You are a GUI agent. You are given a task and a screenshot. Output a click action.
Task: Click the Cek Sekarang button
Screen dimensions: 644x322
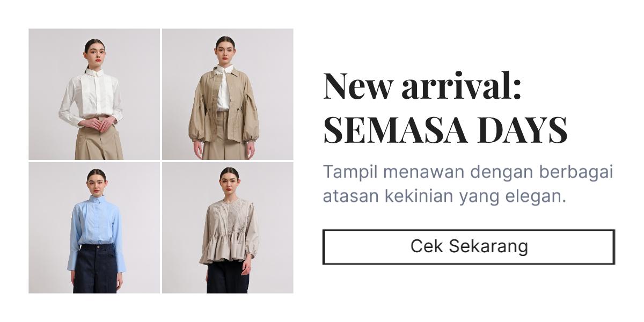tap(469, 247)
